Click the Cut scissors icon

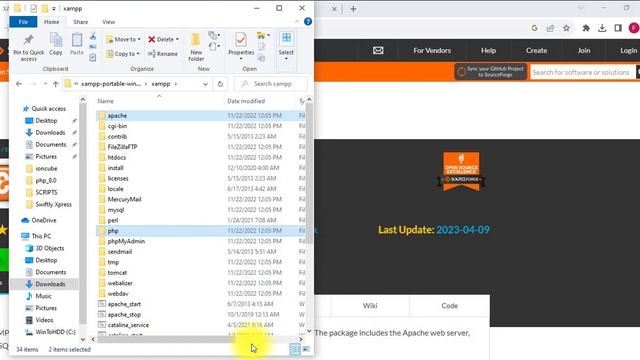tap(93, 36)
